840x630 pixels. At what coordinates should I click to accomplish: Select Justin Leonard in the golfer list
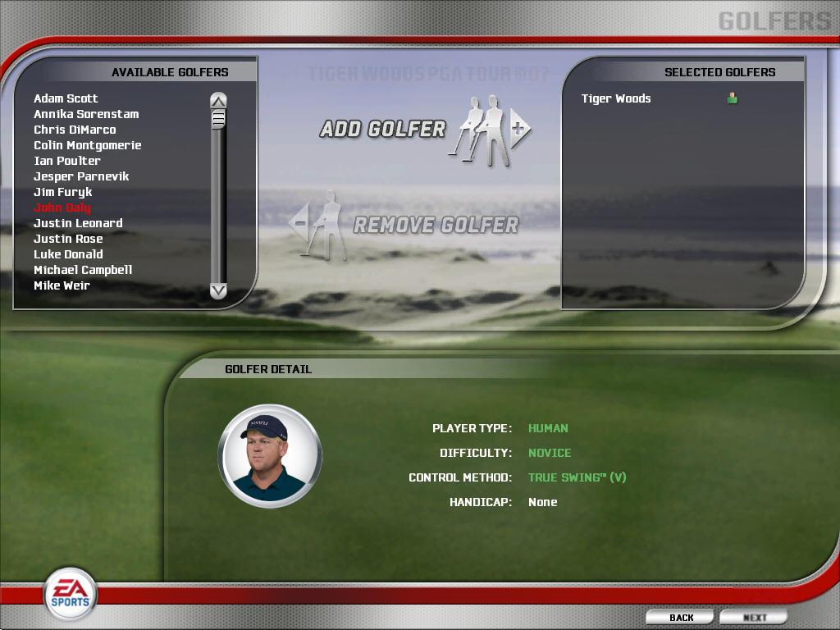coord(78,223)
